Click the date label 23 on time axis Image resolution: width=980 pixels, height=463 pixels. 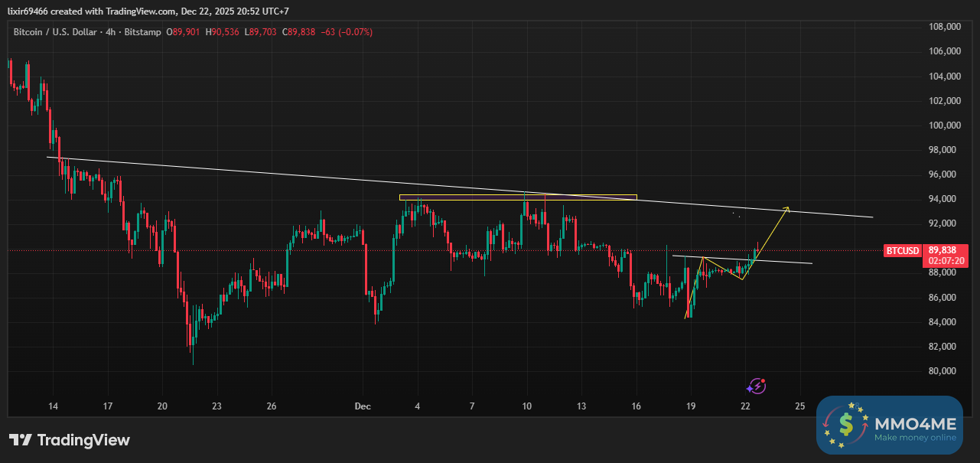217,406
